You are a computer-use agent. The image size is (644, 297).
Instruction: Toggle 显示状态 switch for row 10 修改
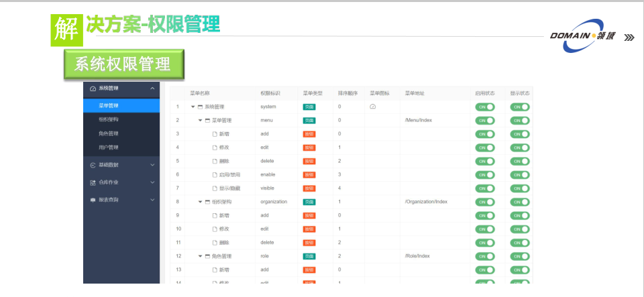point(520,229)
